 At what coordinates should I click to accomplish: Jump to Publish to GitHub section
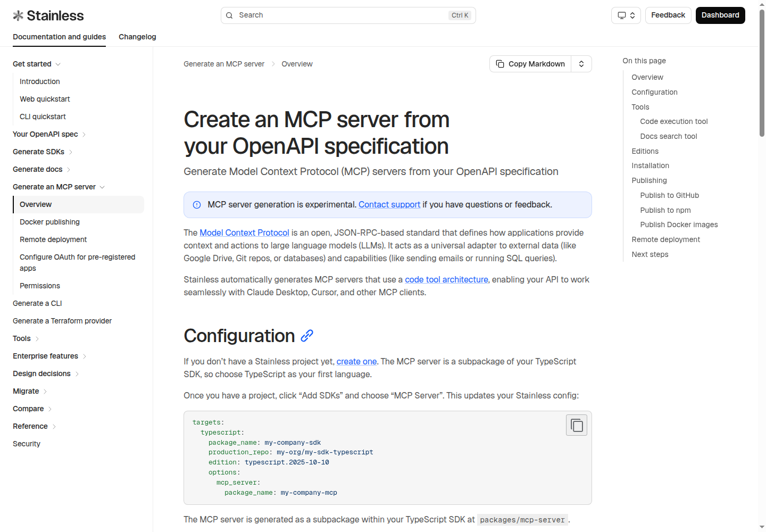pos(670,195)
